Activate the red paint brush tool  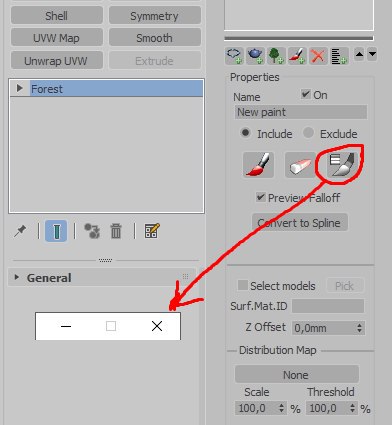click(x=258, y=165)
